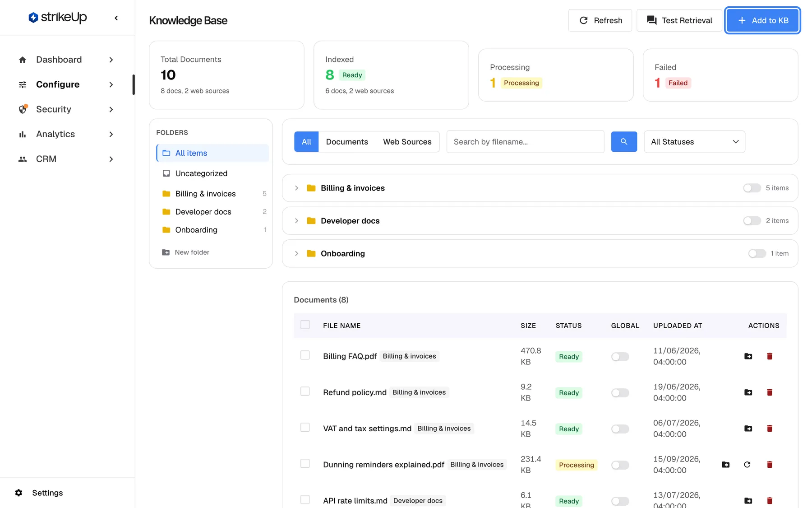812x508 pixels.
Task: Switch to the All filter tab
Action: tap(306, 142)
